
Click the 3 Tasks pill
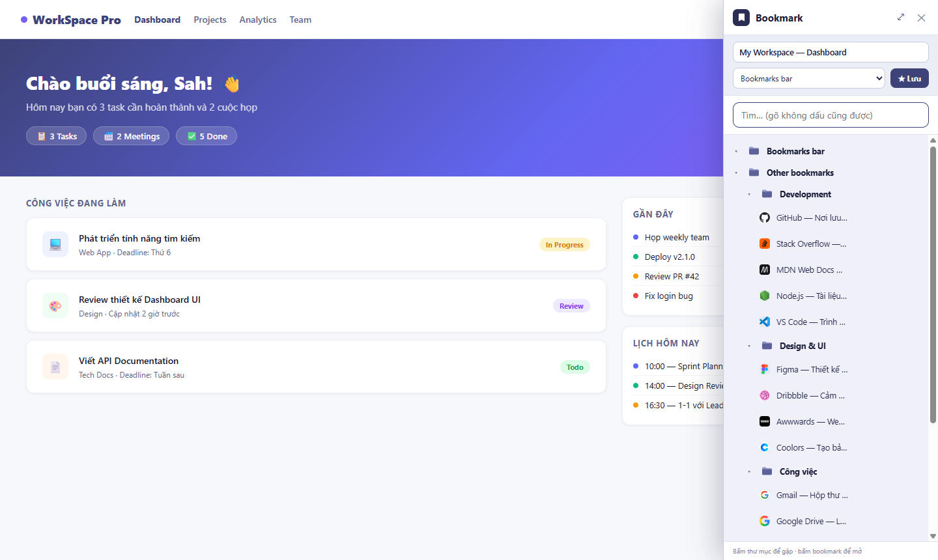click(x=56, y=136)
